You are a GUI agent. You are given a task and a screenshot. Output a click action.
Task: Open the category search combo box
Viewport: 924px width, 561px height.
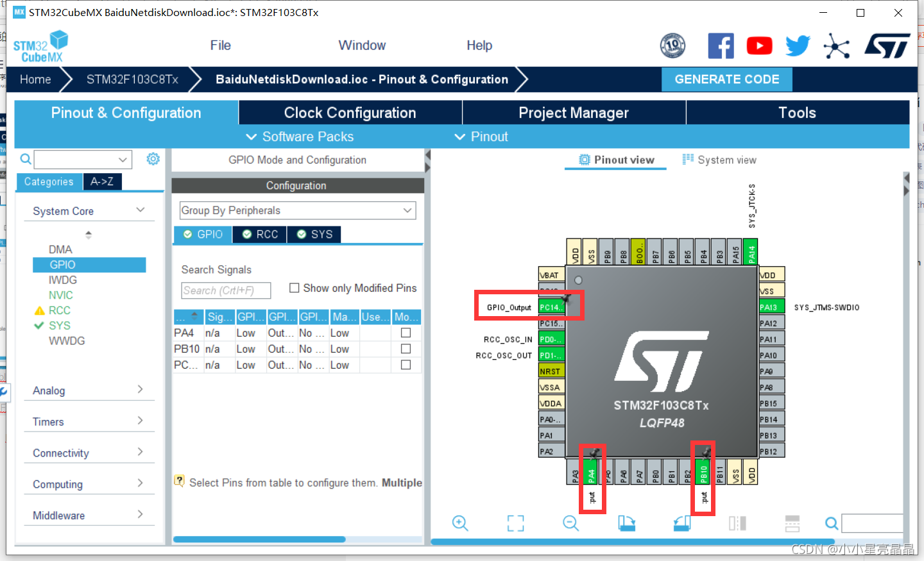[83, 159]
